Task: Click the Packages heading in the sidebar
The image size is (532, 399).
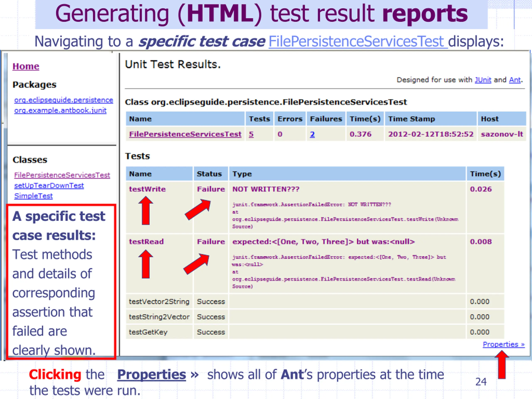Action: click(x=34, y=85)
